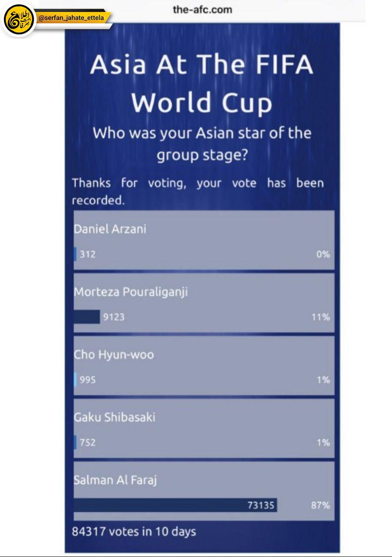The image size is (392, 557).
Task: Click the Asian star poll question text
Action: point(202,143)
